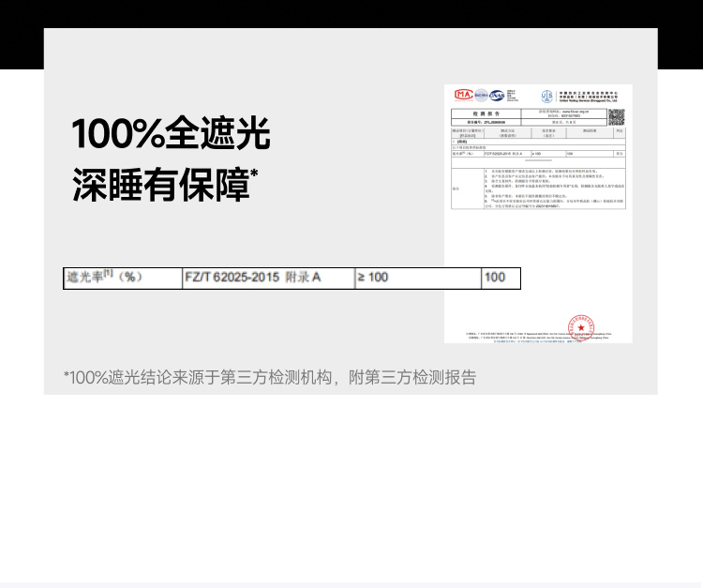Viewport: 703px width, 588px height.
Task: Click the '100%全遮光' headline
Action: [x=171, y=133]
